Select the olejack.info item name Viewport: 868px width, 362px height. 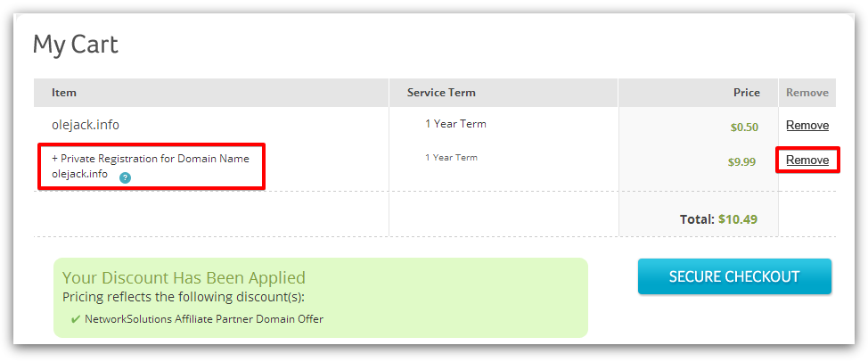click(86, 125)
